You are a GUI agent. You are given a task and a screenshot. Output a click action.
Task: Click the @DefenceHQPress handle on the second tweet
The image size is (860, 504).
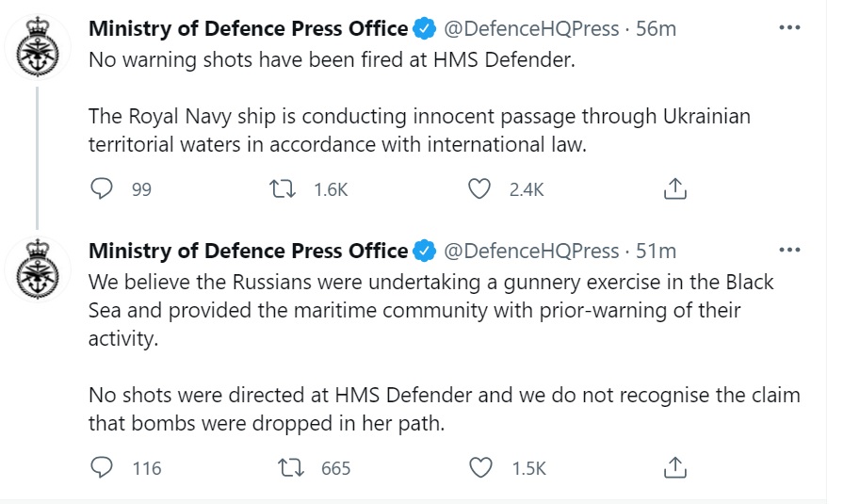point(531,252)
